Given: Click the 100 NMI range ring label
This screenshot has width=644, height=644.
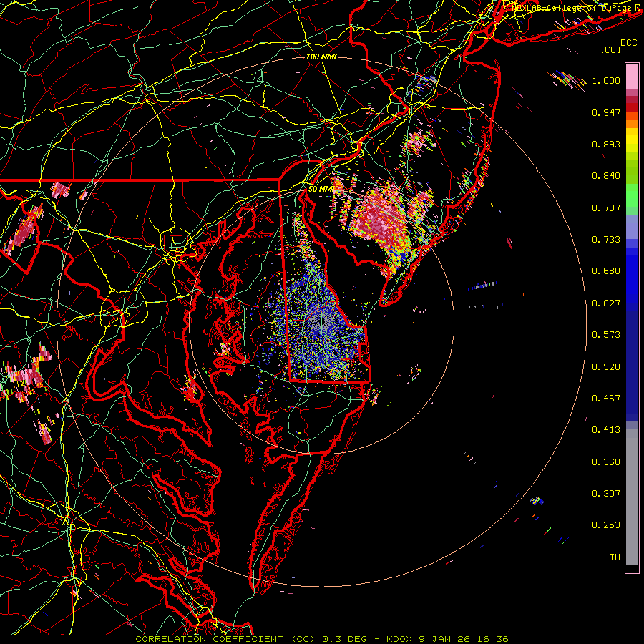Looking at the screenshot, I should 321,57.
